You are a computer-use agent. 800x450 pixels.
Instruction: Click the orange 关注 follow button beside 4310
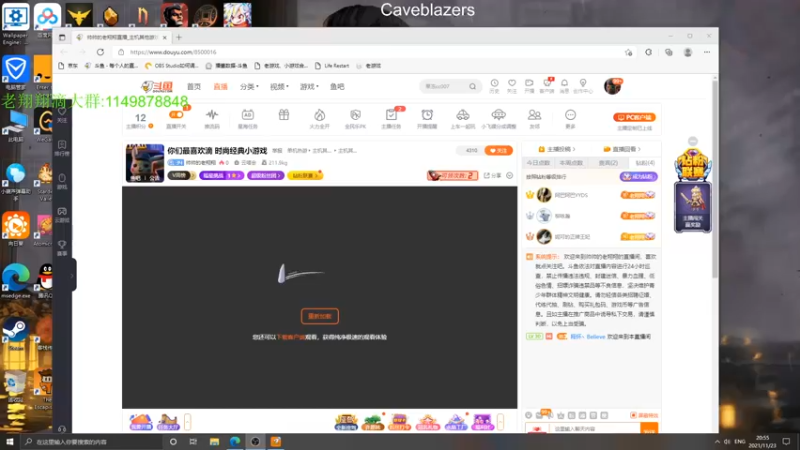tap(498, 151)
